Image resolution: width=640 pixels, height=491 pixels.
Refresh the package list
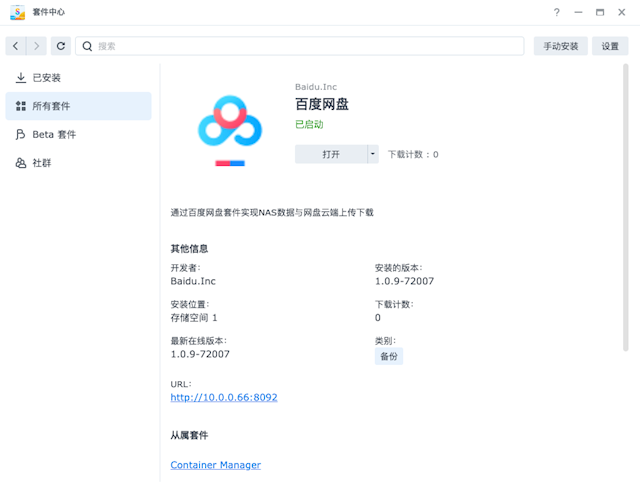coord(61,46)
